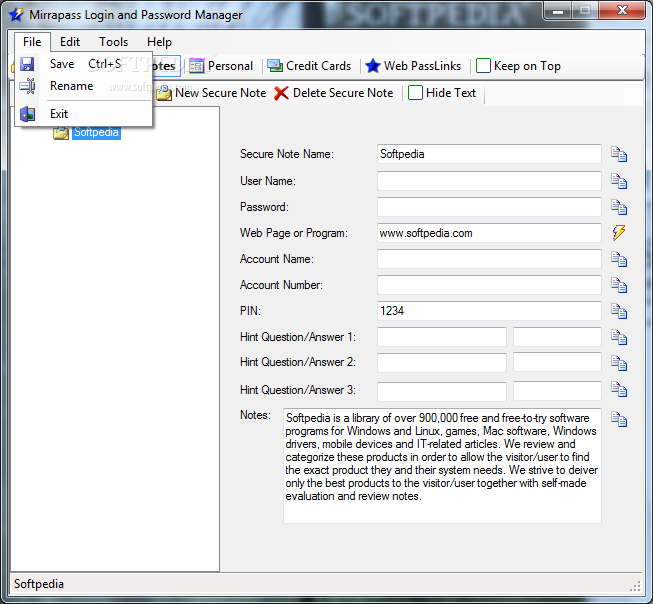Launch the web page with lightning icon

(619, 233)
